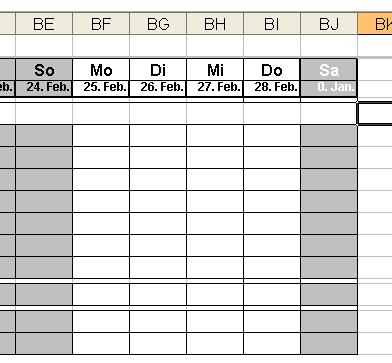Select column header BG
Image resolution: width=392 pixels, height=363 pixels.
(158, 24)
